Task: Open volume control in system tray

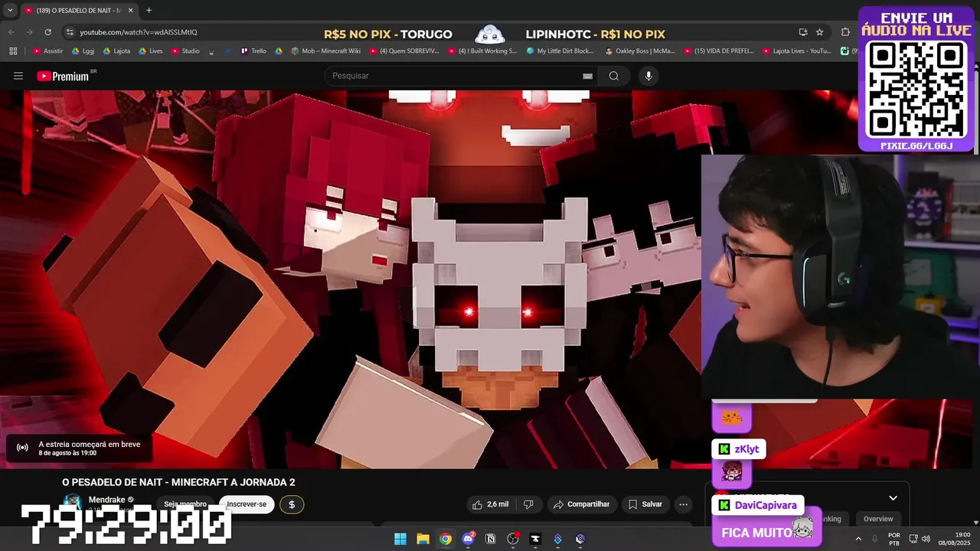Action: click(926, 539)
